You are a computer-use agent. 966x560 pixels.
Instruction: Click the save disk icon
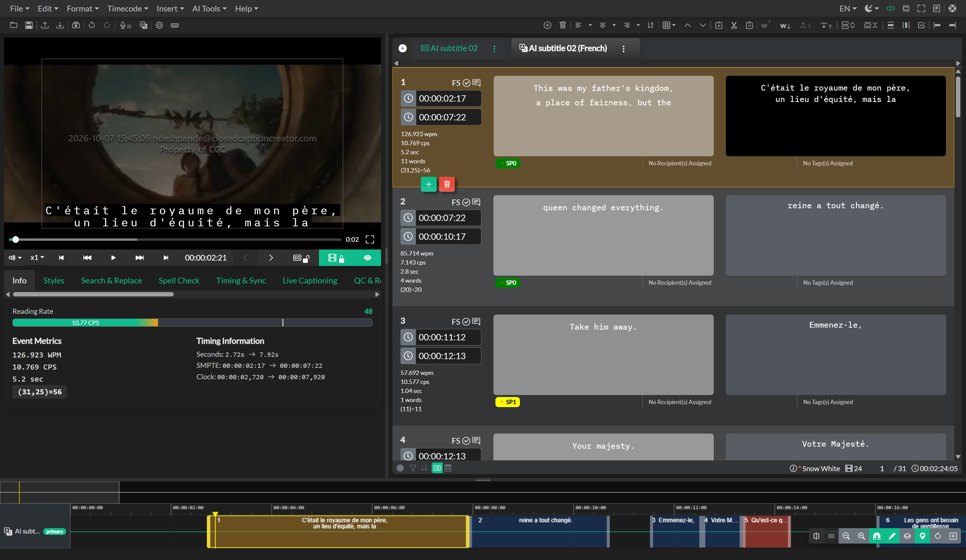tap(29, 25)
